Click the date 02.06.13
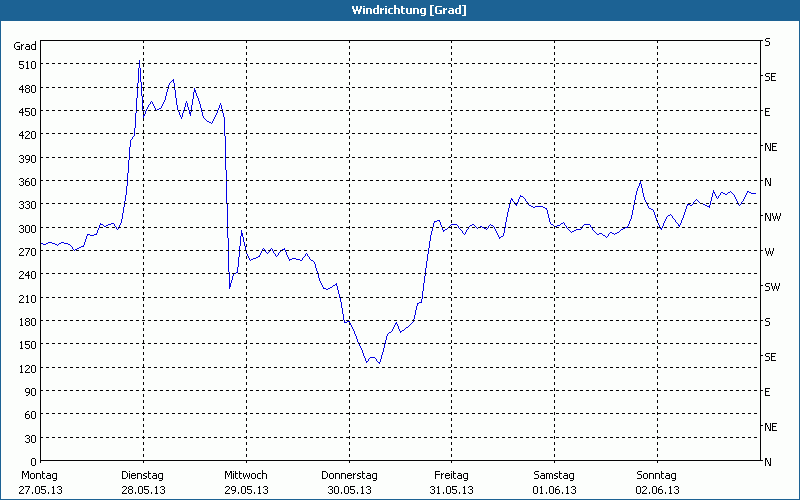 [658, 490]
